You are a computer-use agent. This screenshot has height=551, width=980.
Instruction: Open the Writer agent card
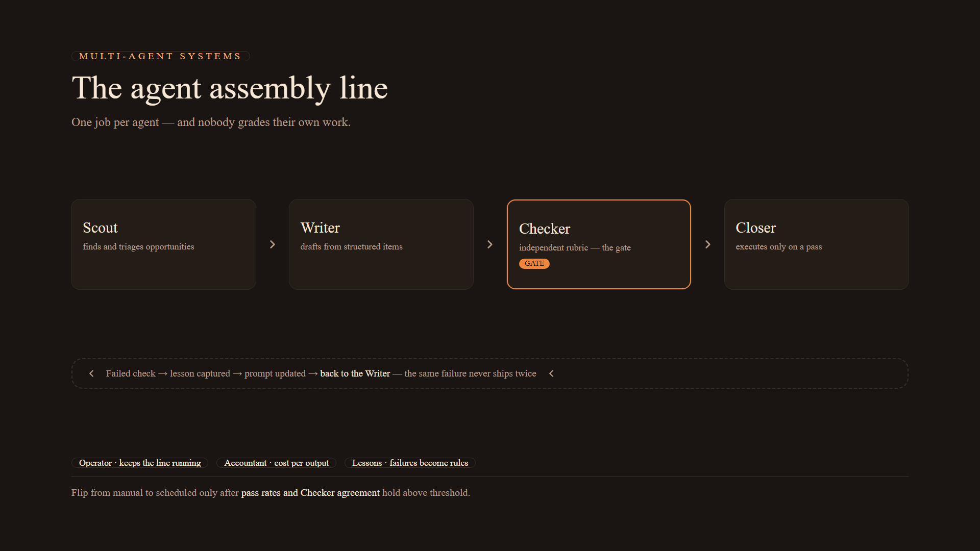[381, 244]
